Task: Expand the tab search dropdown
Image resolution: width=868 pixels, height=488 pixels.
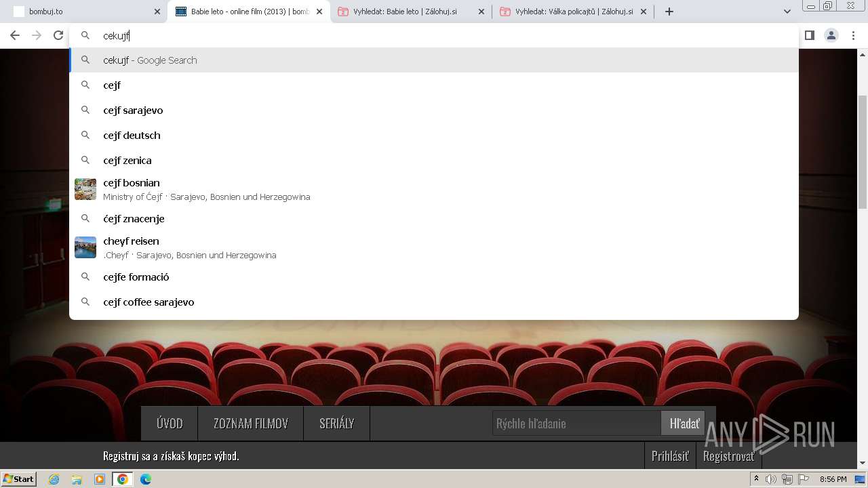Action: [787, 12]
